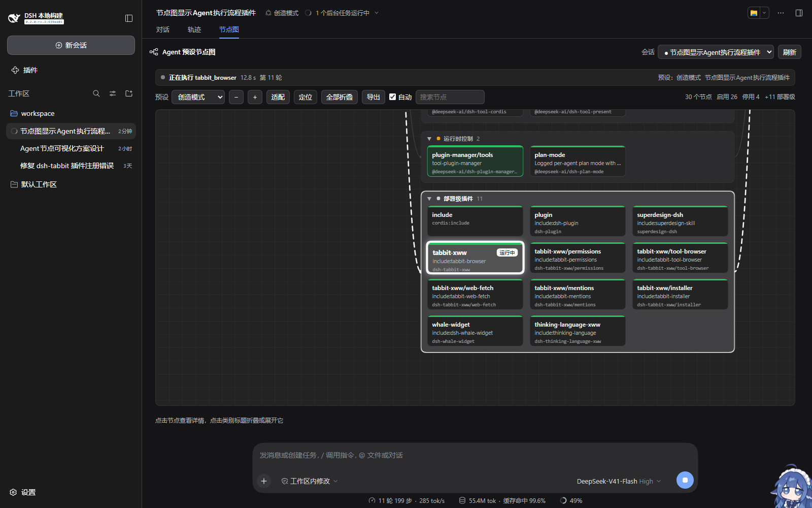The height and width of the screenshot is (508, 812).
Task: Open workspace filter settings icon
Action: [x=113, y=93]
